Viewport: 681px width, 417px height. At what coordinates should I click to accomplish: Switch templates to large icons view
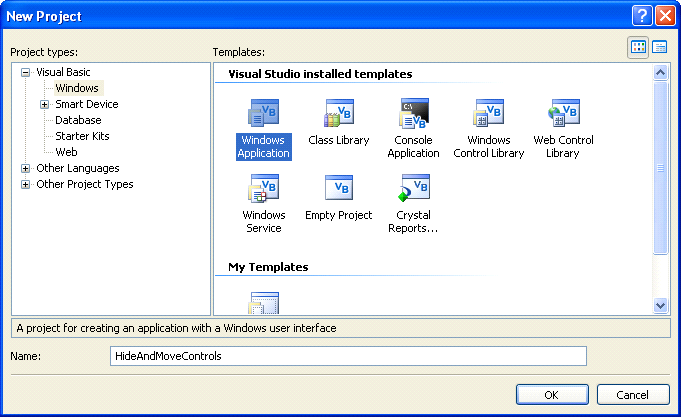tap(638, 47)
